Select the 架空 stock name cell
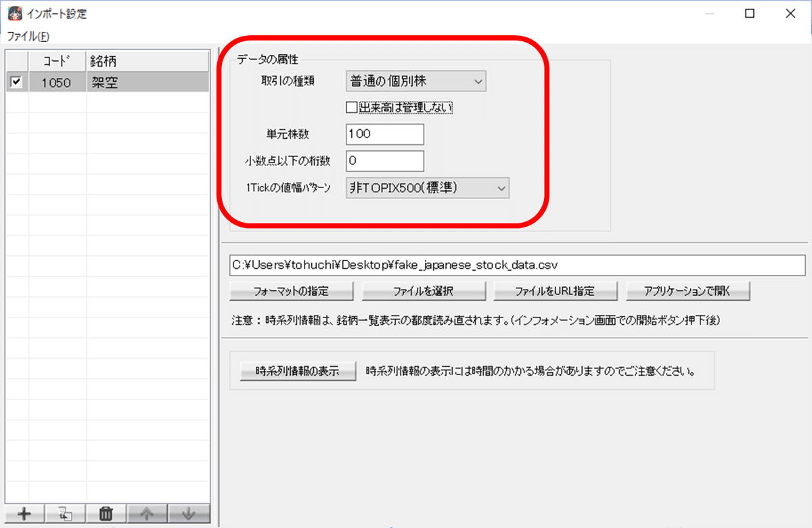812x528 pixels. click(148, 83)
